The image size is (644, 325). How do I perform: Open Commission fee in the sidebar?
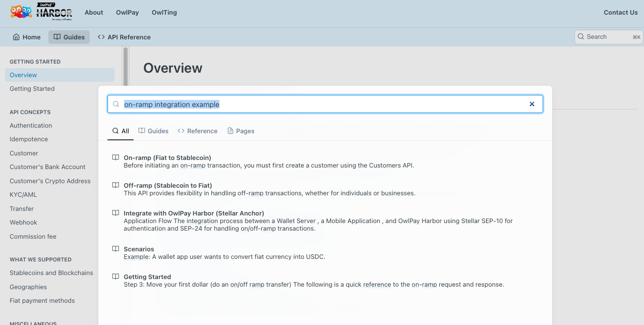tap(33, 236)
